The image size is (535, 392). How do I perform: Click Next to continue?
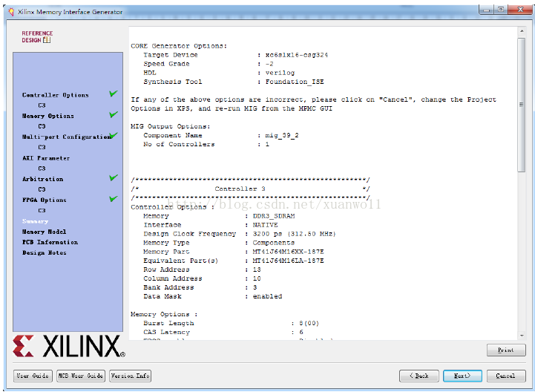462,376
